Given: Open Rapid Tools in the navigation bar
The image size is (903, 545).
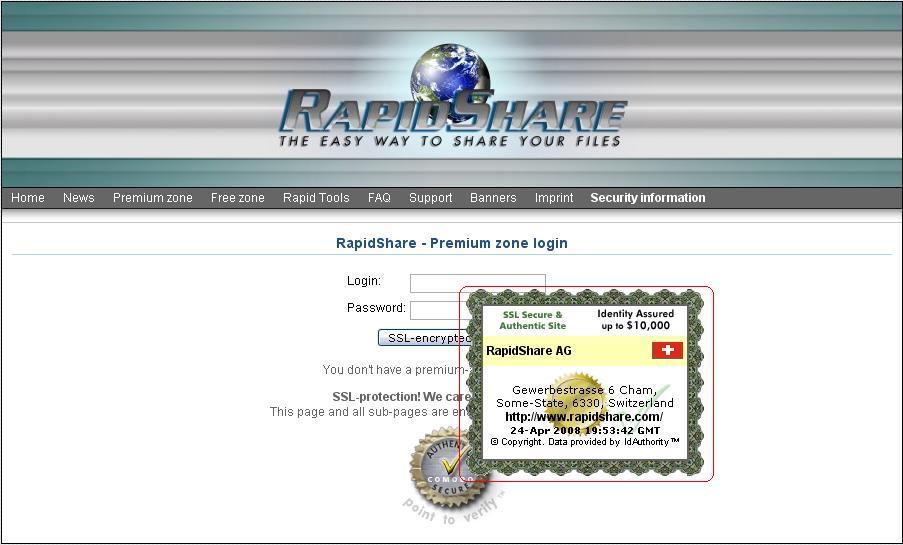Looking at the screenshot, I should (x=316, y=198).
